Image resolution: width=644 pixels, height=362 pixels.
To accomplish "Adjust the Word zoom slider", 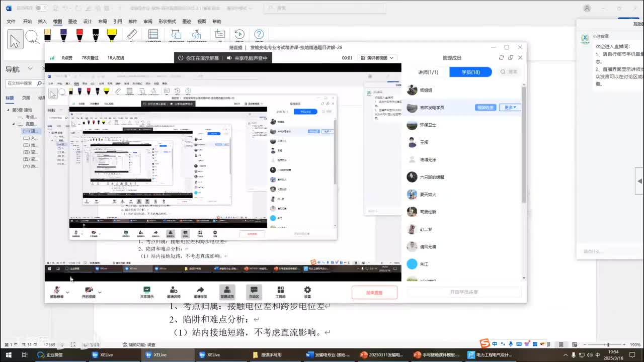I will pos(608,345).
